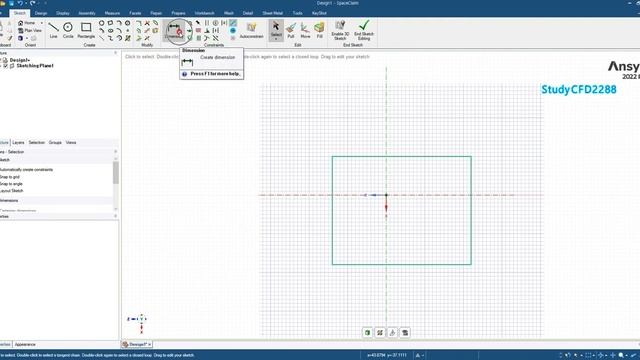Screen dimensions: 640x360
Task: Click the options panel vertical scrollbar
Action: click(x=116, y=173)
